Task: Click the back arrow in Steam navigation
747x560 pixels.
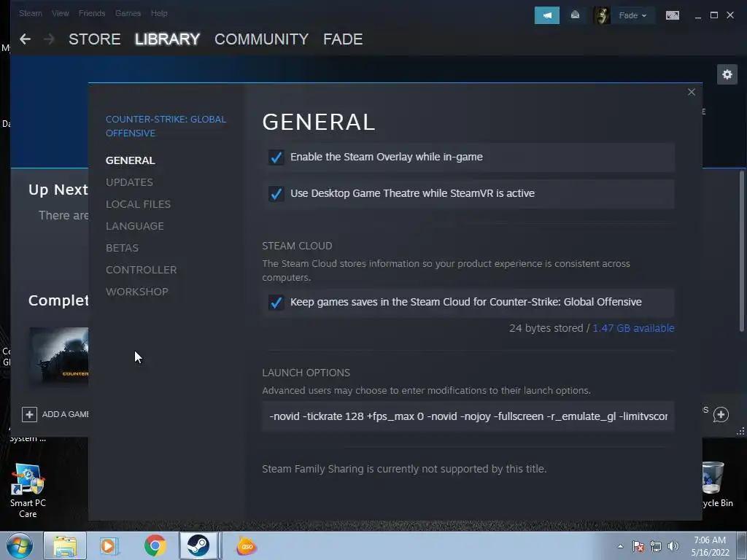Action: [x=26, y=39]
